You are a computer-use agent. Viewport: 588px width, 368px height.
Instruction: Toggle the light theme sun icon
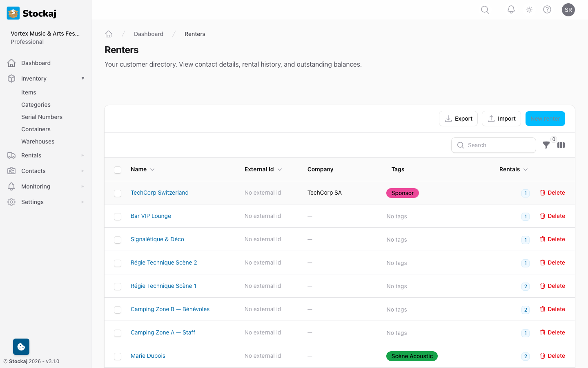point(529,9)
